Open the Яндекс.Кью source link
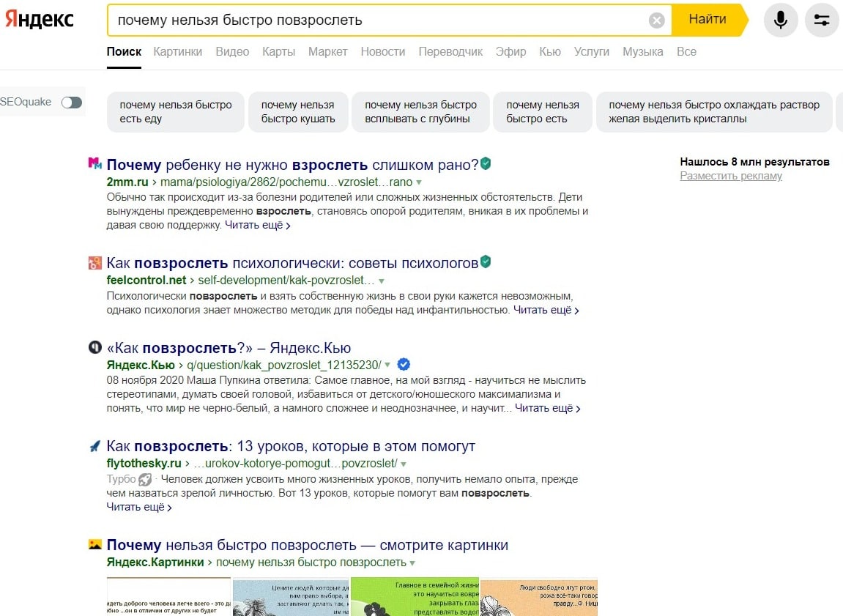Viewport: 843px width, 616px height. coord(141,365)
